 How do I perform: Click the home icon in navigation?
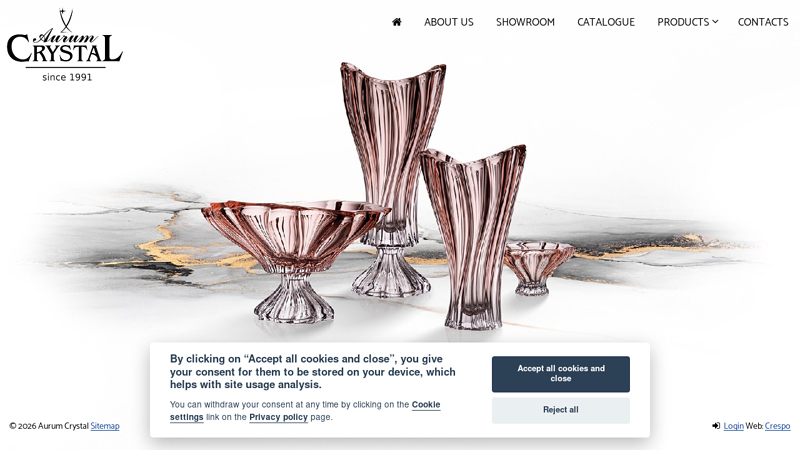click(396, 22)
